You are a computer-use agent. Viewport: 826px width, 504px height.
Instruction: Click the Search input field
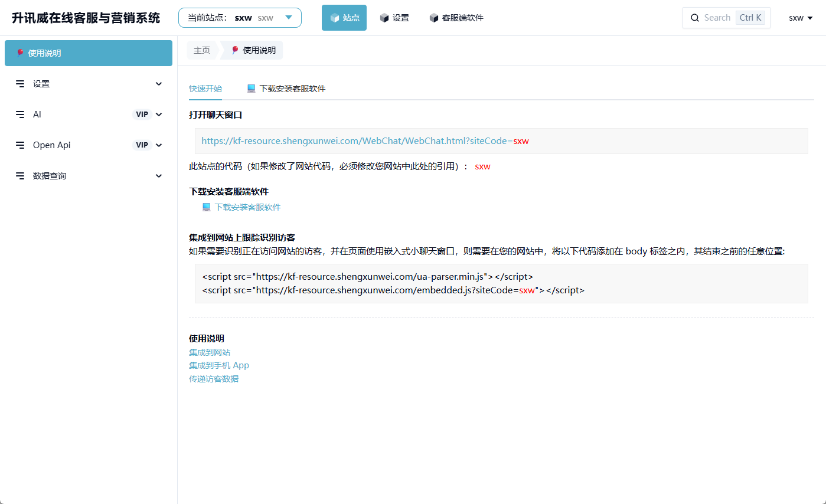coord(717,18)
